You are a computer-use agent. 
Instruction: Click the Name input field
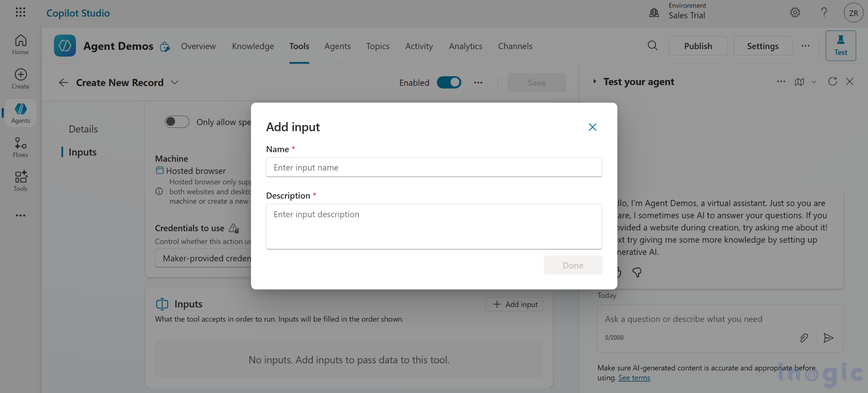tap(434, 167)
